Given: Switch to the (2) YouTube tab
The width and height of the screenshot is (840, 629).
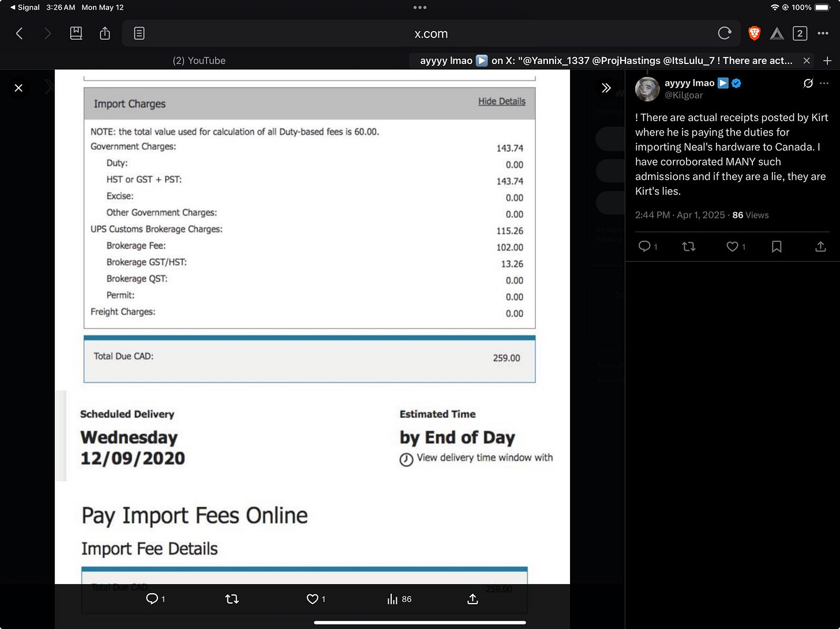Looking at the screenshot, I should [199, 61].
